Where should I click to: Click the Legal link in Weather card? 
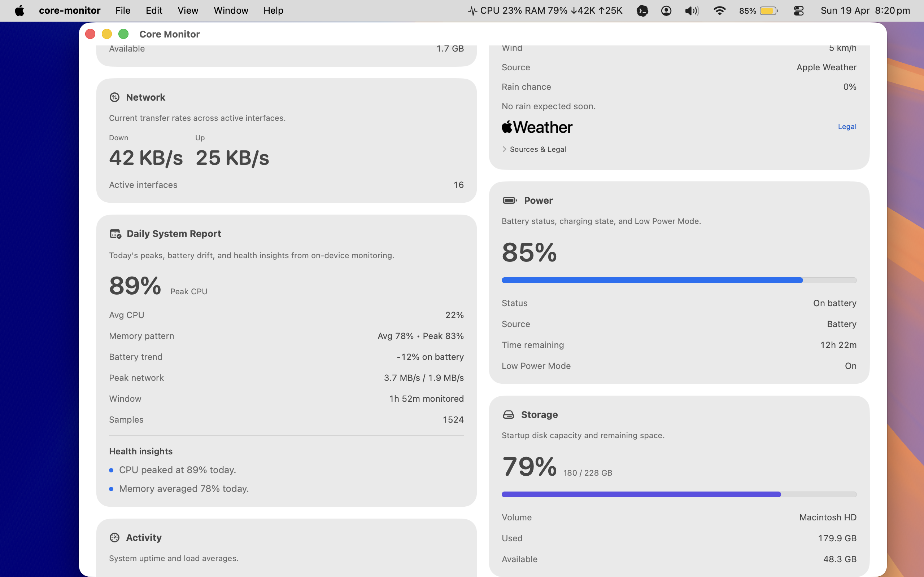click(847, 127)
